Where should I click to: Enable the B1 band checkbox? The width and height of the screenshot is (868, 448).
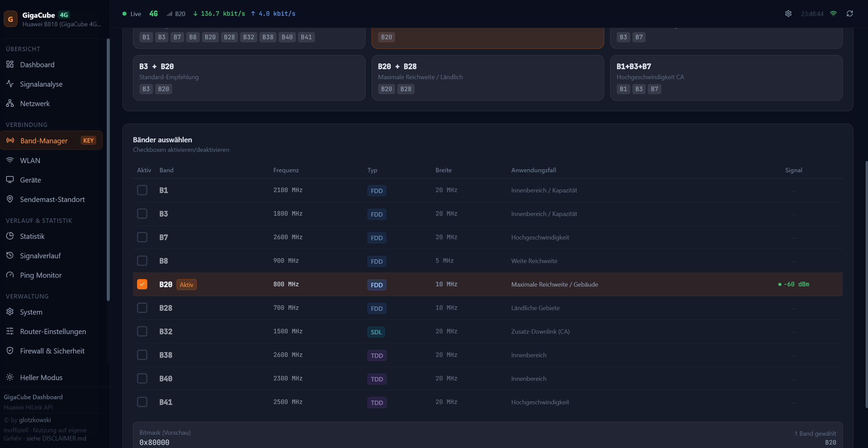click(142, 190)
